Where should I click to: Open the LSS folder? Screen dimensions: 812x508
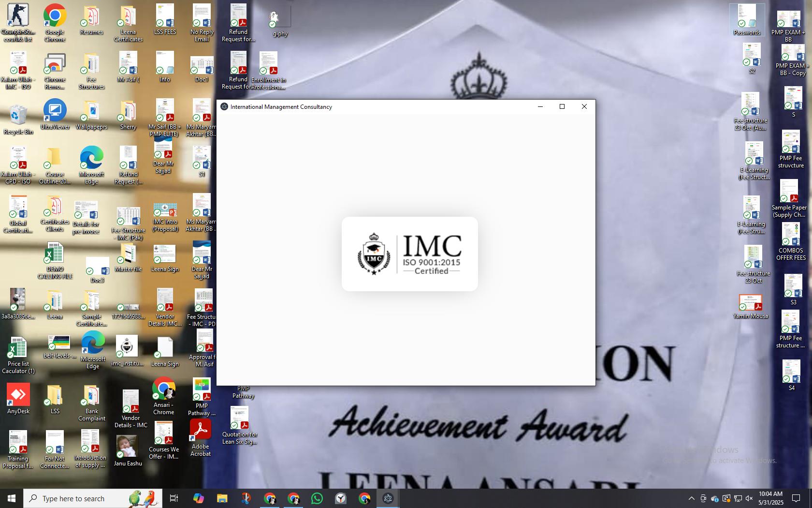click(55, 400)
